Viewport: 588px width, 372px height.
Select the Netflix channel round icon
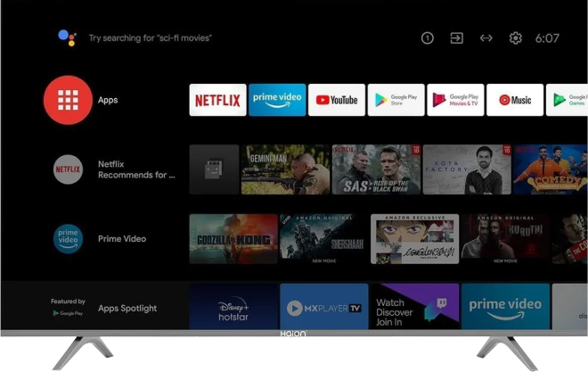68,169
